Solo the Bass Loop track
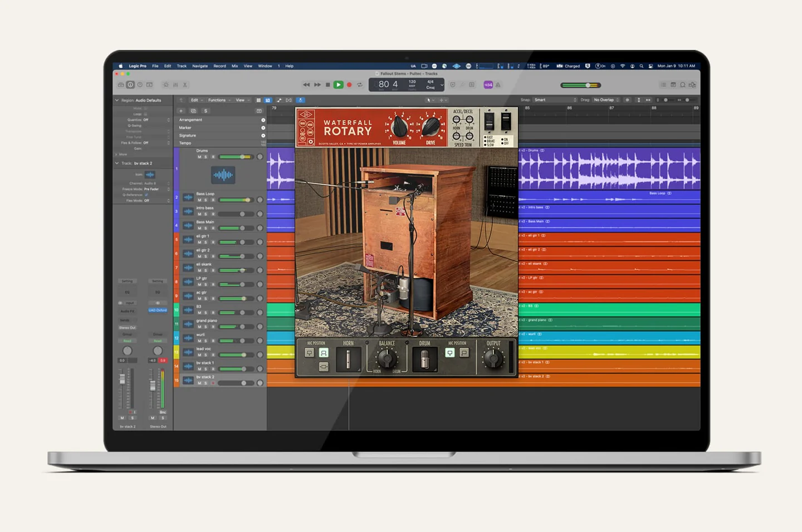The width and height of the screenshot is (802, 532). [x=206, y=200]
